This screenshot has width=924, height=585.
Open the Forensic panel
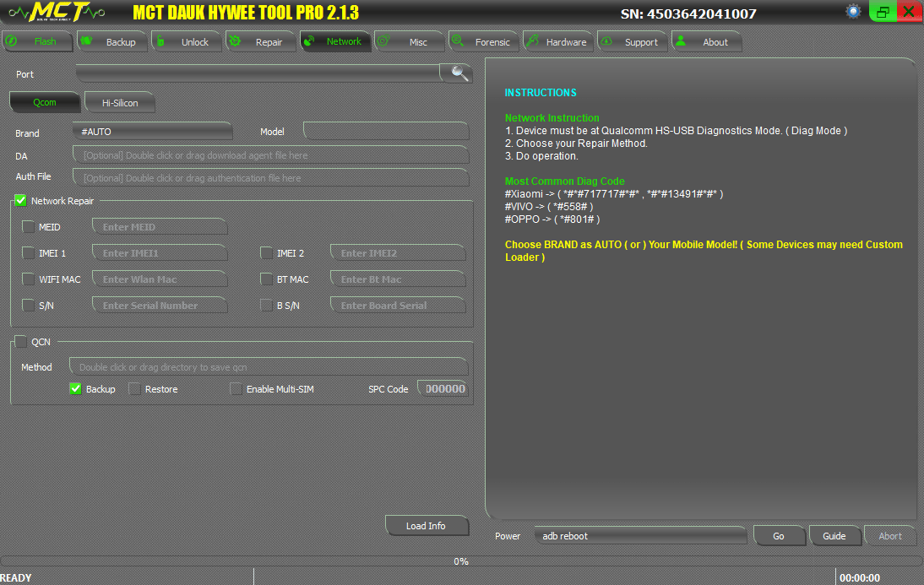pos(483,41)
